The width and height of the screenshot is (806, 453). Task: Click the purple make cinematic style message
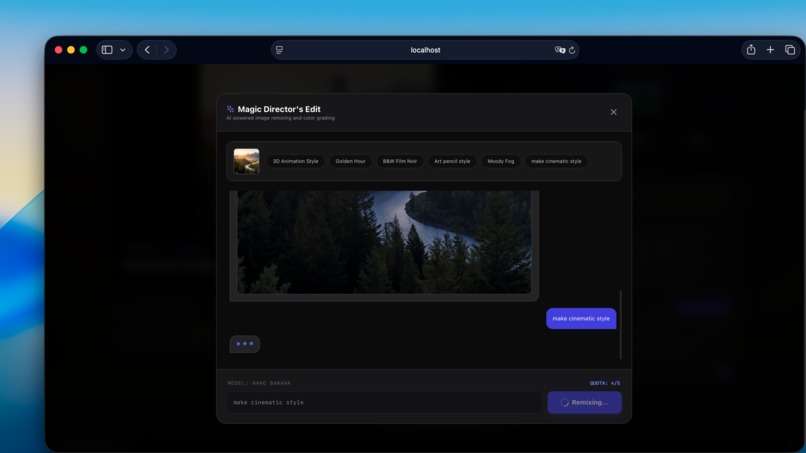[581, 318]
